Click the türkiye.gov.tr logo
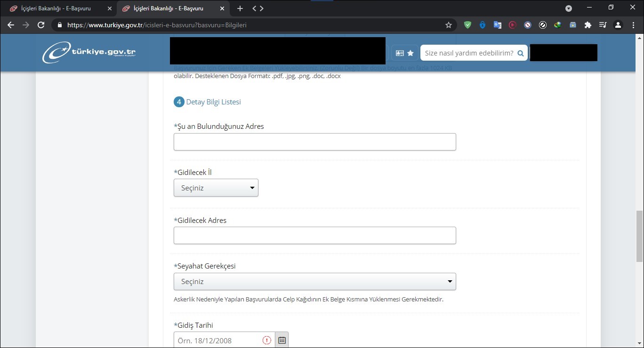Screen dimensions: 644x348 coord(89,52)
